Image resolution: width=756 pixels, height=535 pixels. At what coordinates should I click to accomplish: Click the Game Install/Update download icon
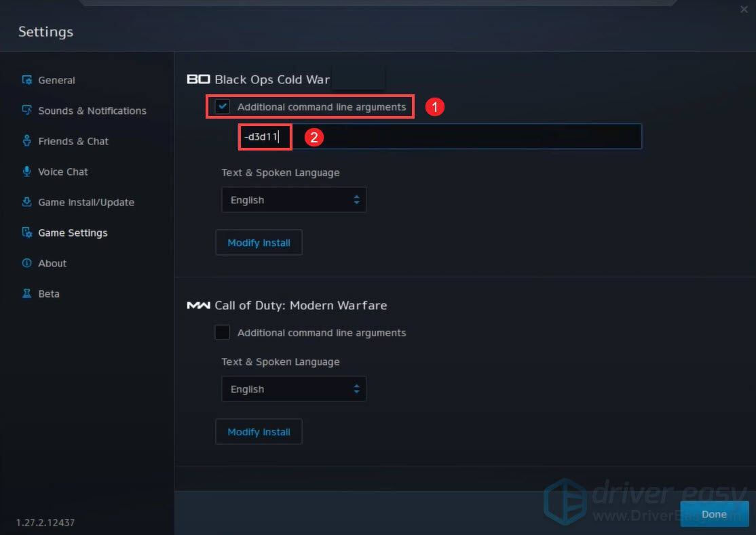tap(27, 202)
